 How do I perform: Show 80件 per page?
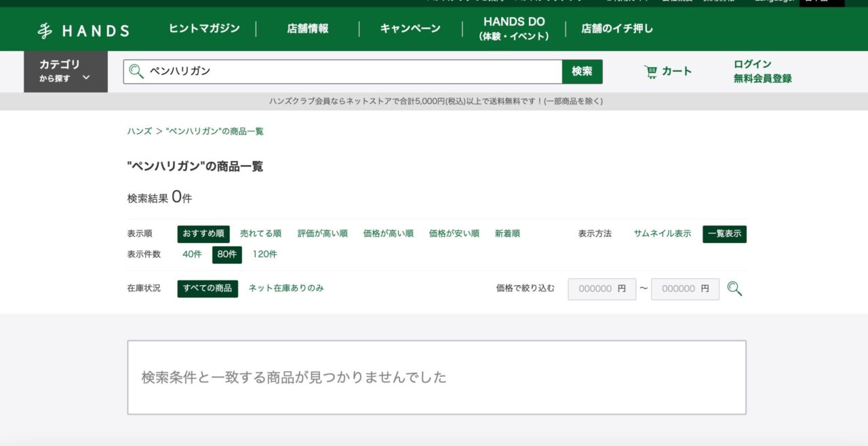click(x=227, y=255)
